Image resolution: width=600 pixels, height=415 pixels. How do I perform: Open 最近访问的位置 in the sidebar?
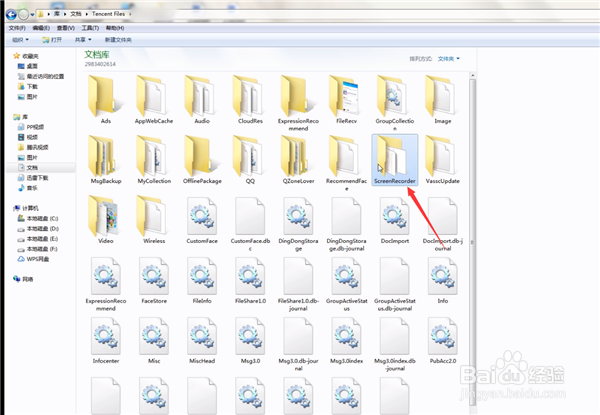coord(41,76)
